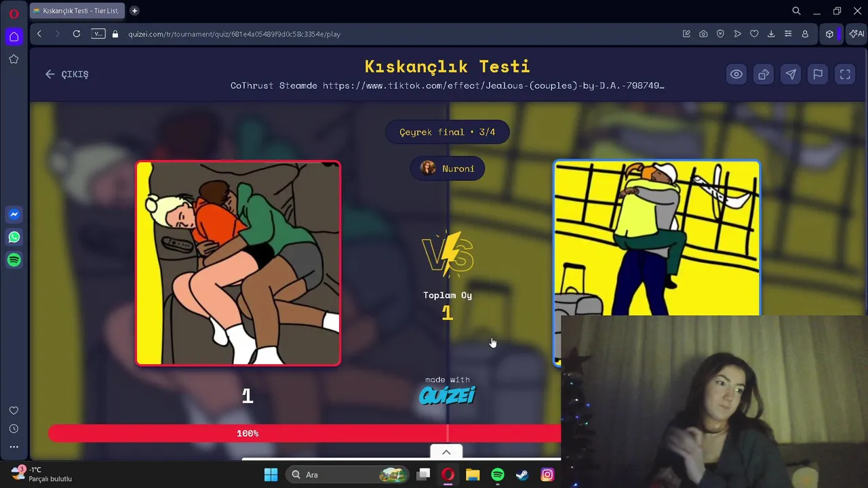Image resolution: width=868 pixels, height=488 pixels.
Task: Open sidebar more options three dots
Action: [14, 447]
